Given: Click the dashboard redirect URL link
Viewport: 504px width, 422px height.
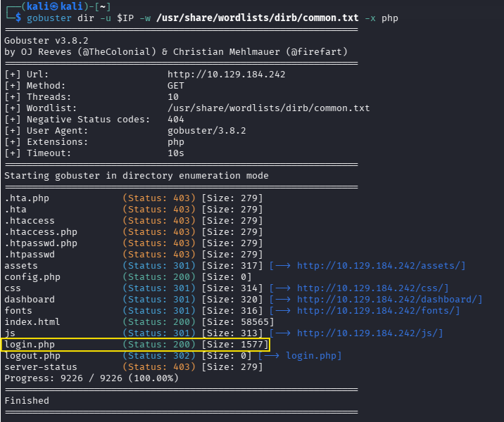Looking at the screenshot, I should [386, 300].
